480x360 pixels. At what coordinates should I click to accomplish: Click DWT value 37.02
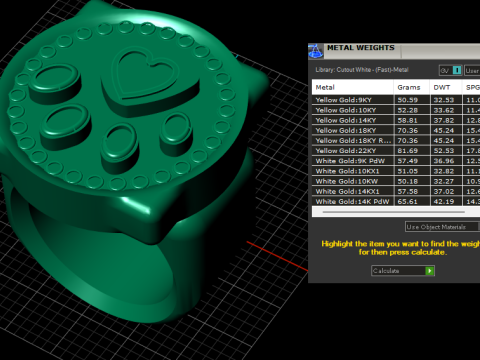(444, 191)
